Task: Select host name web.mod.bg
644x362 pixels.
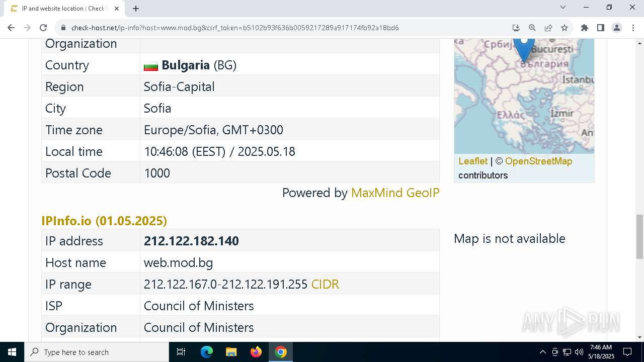Action: 178,262
